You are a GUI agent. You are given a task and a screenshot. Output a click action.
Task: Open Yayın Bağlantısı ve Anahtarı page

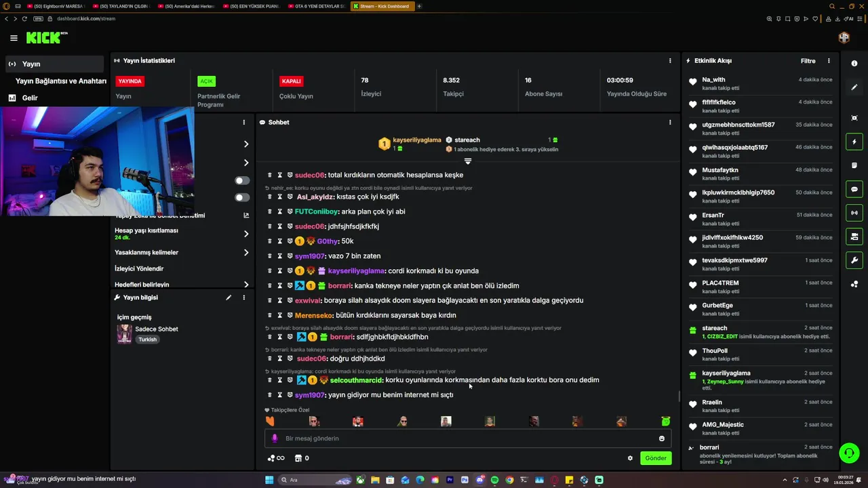point(61,81)
